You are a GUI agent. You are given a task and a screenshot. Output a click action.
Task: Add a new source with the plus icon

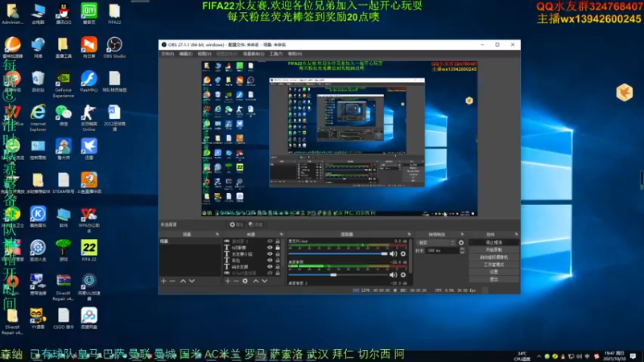pyautogui.click(x=228, y=281)
